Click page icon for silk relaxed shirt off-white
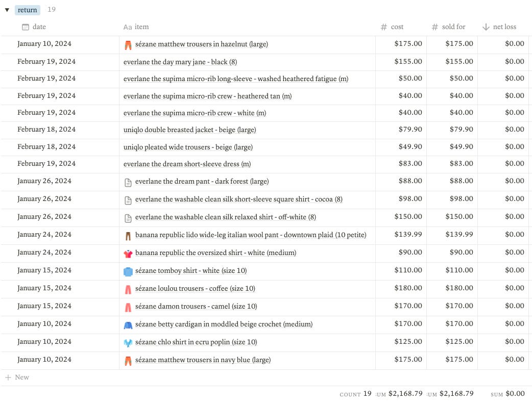 128,218
